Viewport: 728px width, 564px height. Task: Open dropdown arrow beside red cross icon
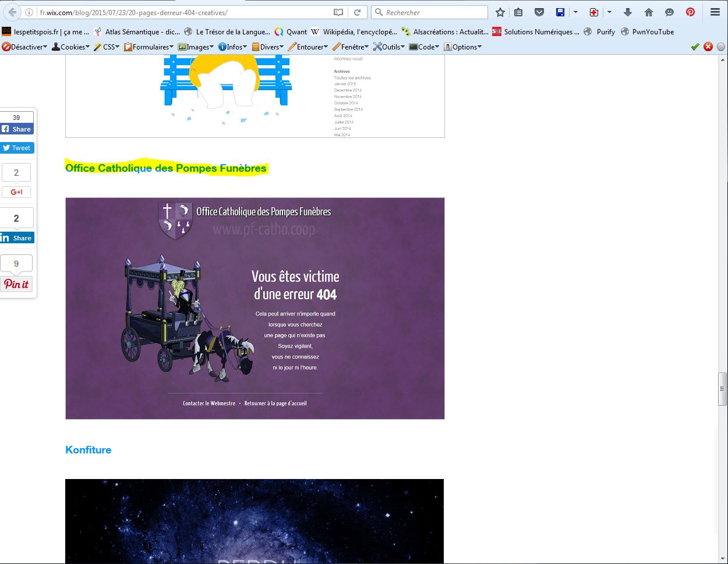pos(609,12)
